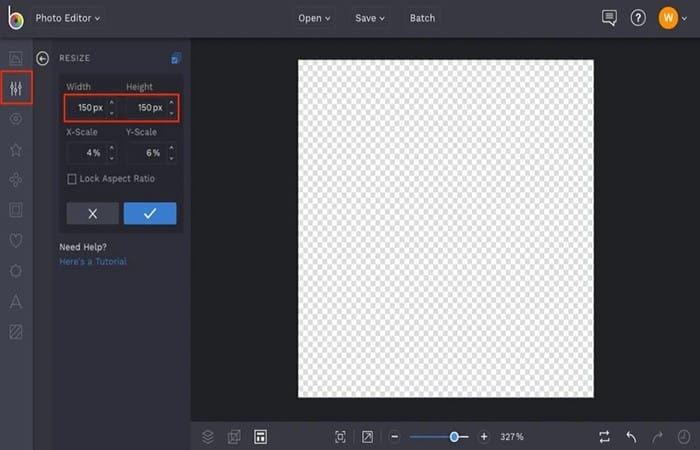Image resolution: width=700 pixels, height=450 pixels.
Task: Click the compare before-after swap icon
Action: [604, 437]
